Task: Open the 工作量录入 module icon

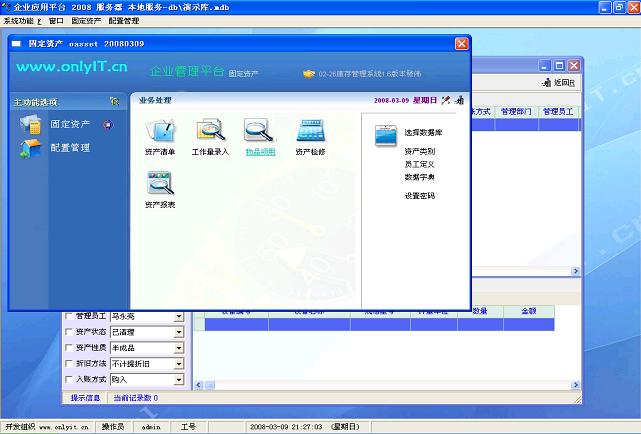Action: click(x=210, y=131)
